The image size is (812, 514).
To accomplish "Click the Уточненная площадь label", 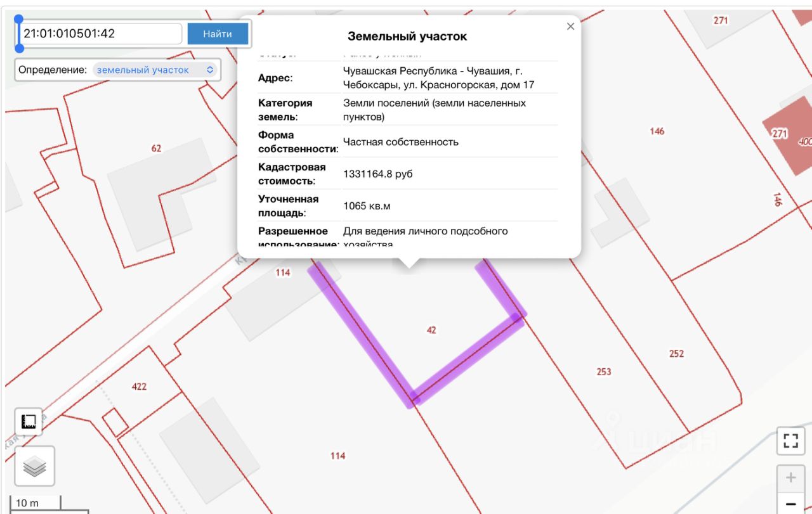I will coord(289,206).
